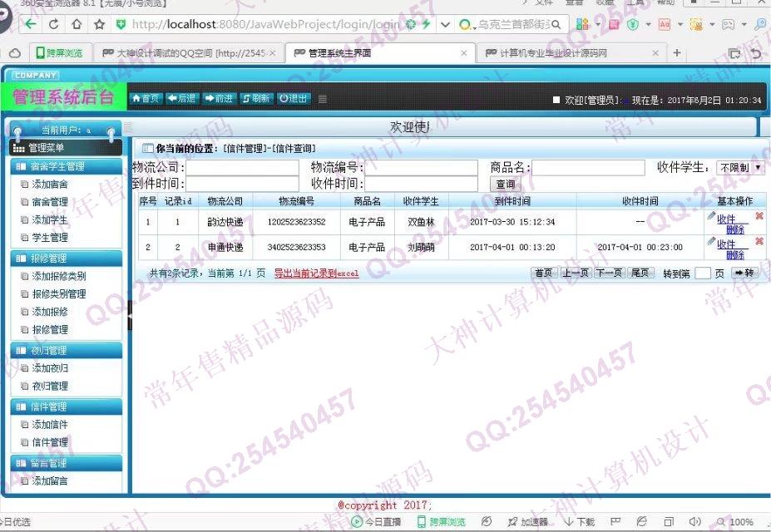Click 收件 link for 韵达快递 row
The image size is (771, 532).
pos(726,219)
